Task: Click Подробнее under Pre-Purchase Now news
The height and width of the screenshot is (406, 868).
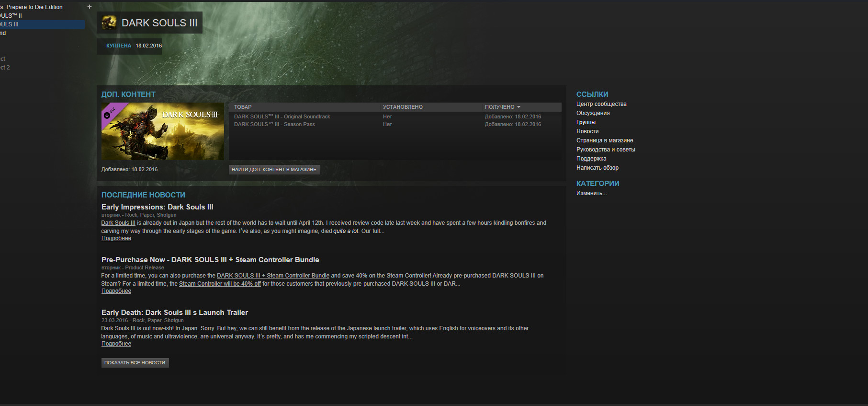Action: point(116,291)
